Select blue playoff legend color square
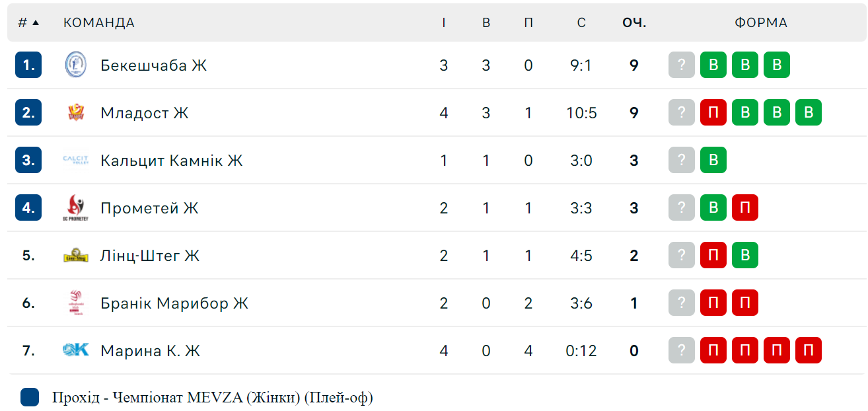868x411 pixels. (x=30, y=397)
